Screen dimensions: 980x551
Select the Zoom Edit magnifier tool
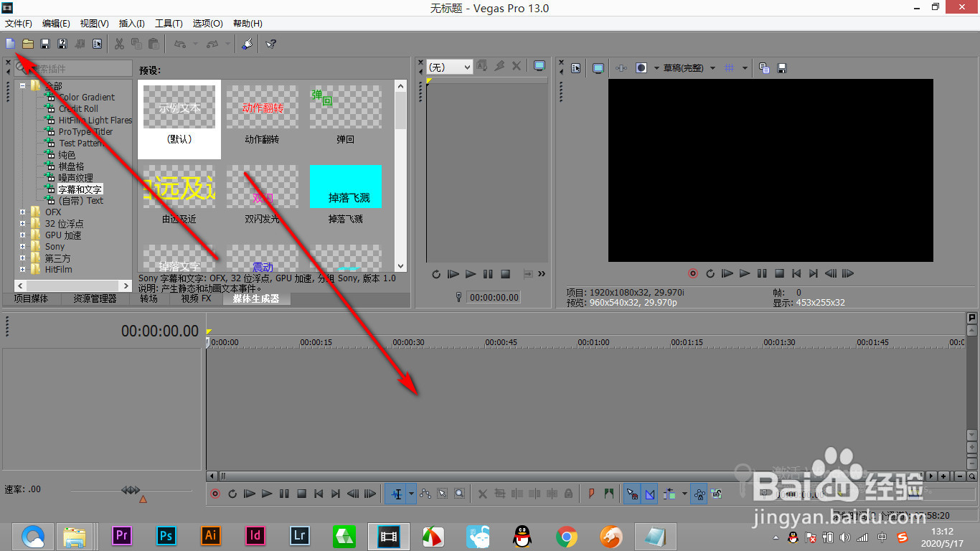(x=459, y=494)
